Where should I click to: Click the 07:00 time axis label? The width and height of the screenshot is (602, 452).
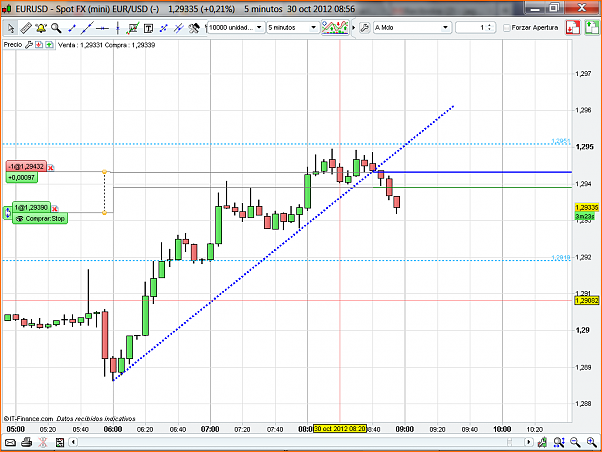tap(210, 429)
